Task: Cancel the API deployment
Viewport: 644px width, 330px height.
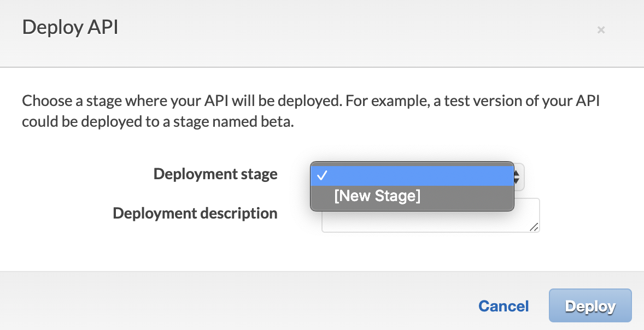Action: [x=504, y=306]
